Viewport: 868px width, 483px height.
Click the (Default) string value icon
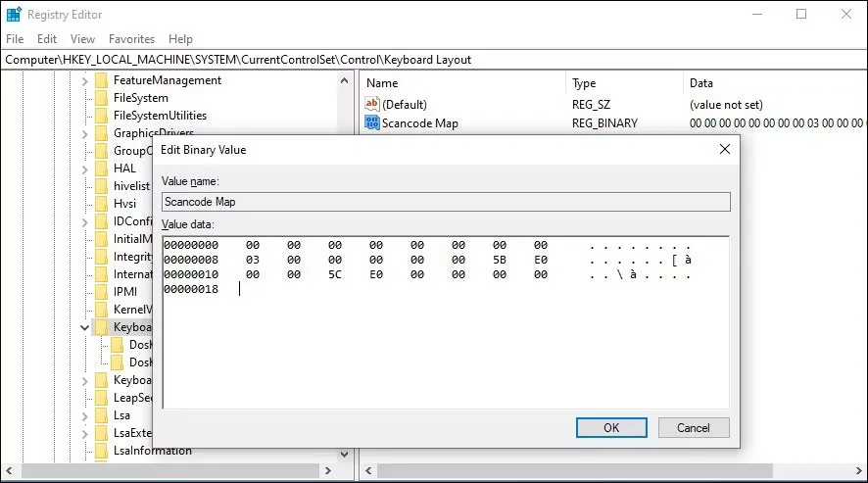tap(372, 104)
